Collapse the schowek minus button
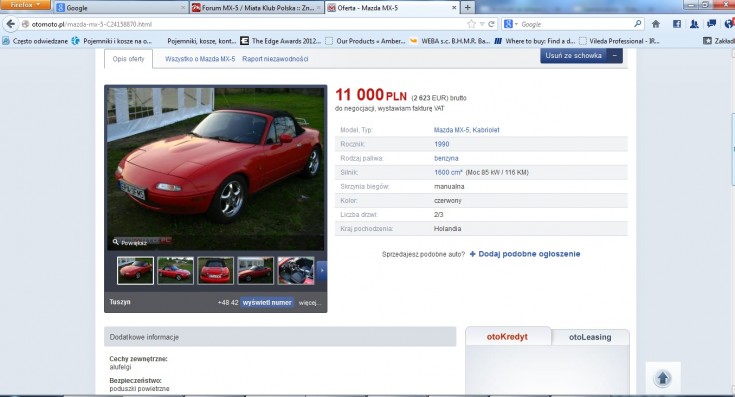Viewport: 735px width, 397px height. click(615, 55)
